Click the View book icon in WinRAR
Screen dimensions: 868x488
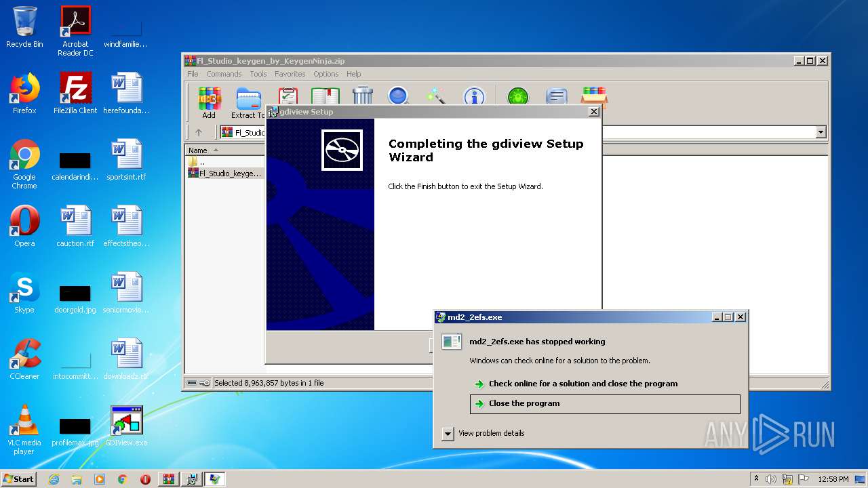click(x=325, y=96)
